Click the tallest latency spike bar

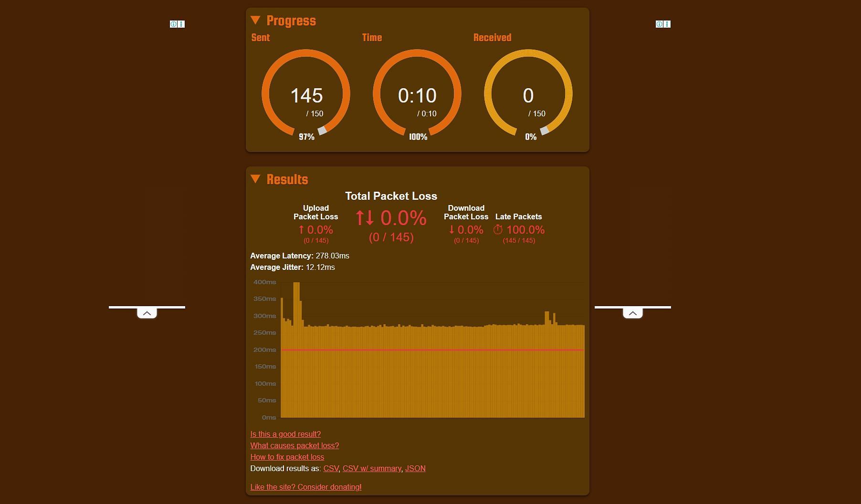click(296, 350)
